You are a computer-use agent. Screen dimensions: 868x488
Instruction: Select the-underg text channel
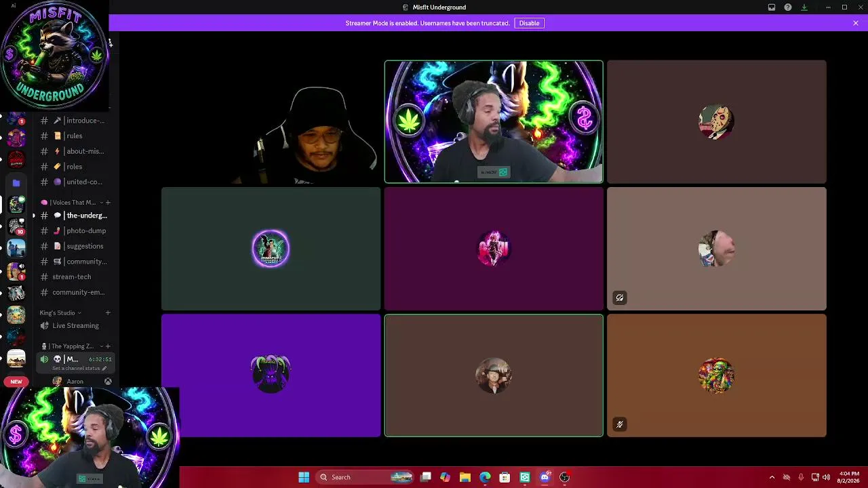(75, 216)
